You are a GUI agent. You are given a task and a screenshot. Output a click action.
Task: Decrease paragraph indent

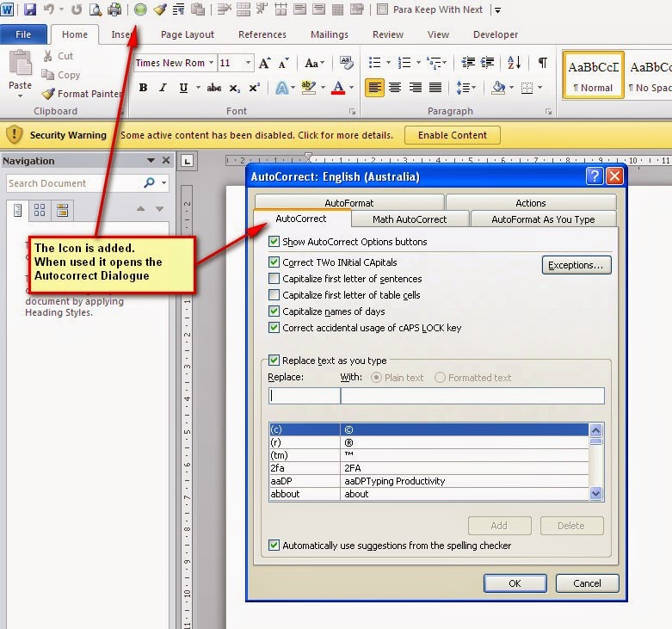(x=467, y=63)
